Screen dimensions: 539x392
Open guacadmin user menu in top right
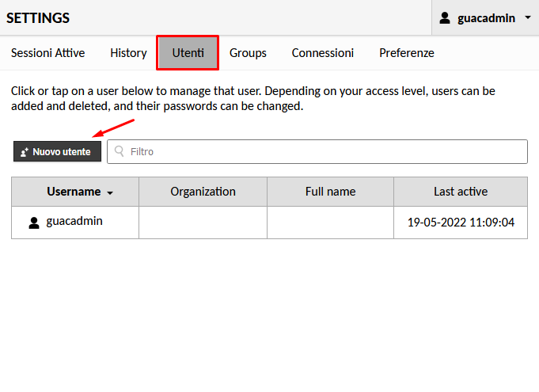pyautogui.click(x=485, y=17)
